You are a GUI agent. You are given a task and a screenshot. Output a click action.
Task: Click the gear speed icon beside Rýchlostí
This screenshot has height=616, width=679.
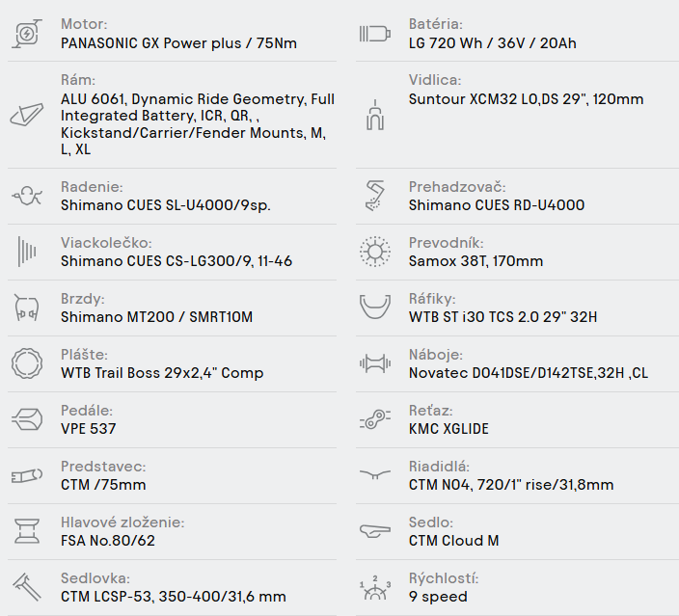click(374, 587)
